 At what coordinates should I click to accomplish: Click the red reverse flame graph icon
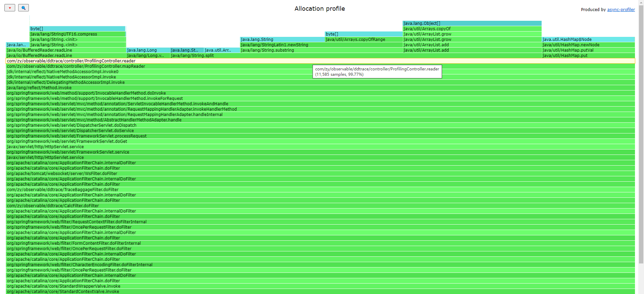click(x=10, y=8)
